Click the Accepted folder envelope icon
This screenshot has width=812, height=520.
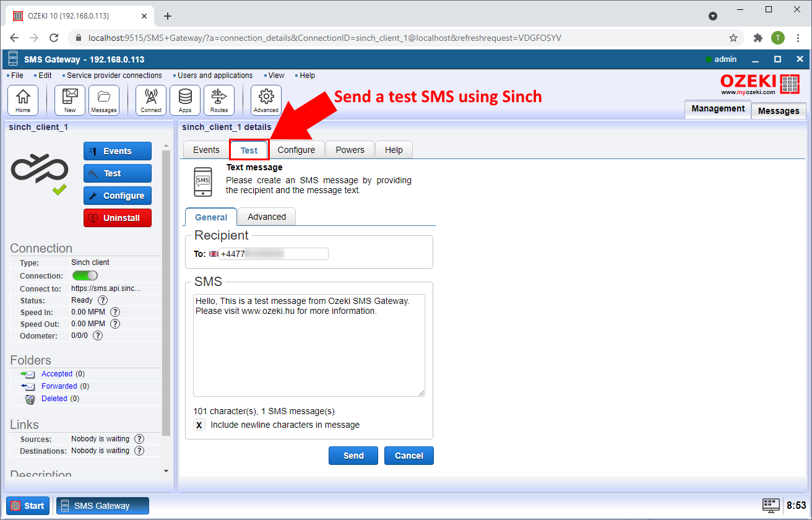[x=28, y=375]
